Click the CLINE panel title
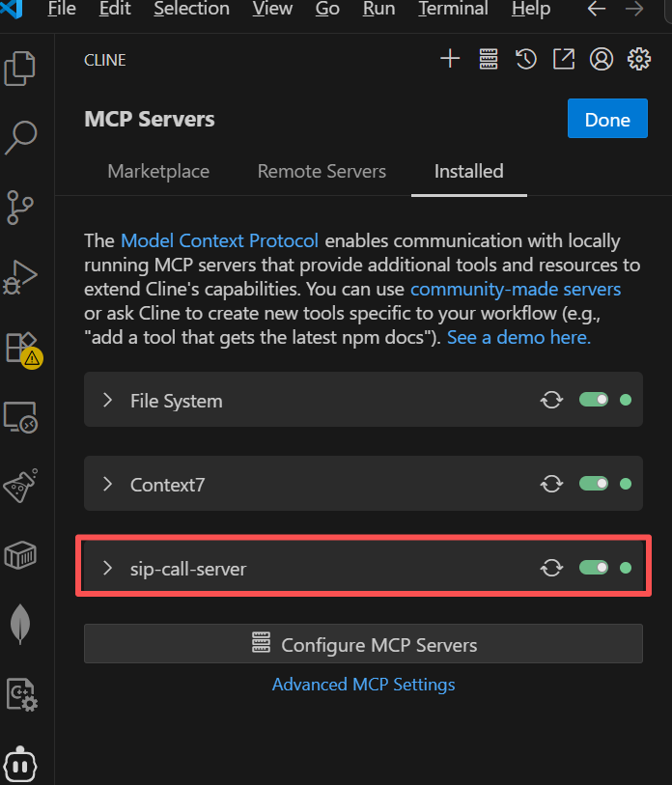The width and height of the screenshot is (672, 785). tap(105, 60)
